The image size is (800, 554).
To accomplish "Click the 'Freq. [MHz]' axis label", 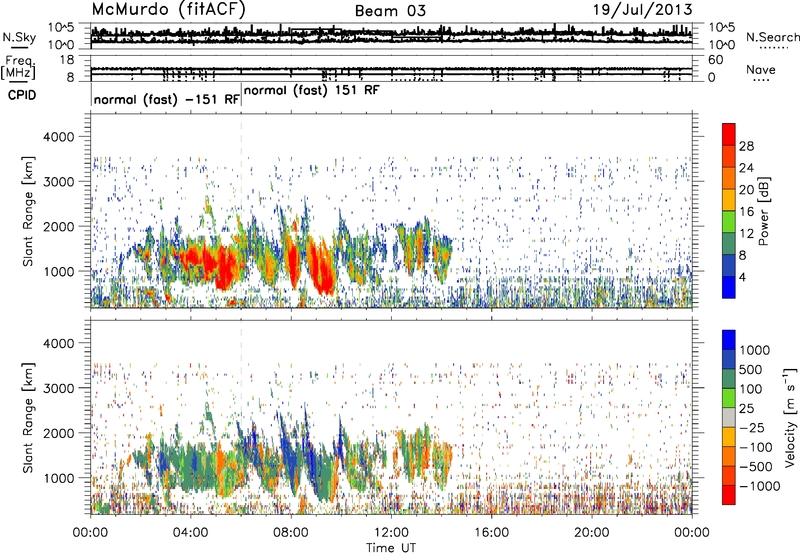I will [19, 67].
